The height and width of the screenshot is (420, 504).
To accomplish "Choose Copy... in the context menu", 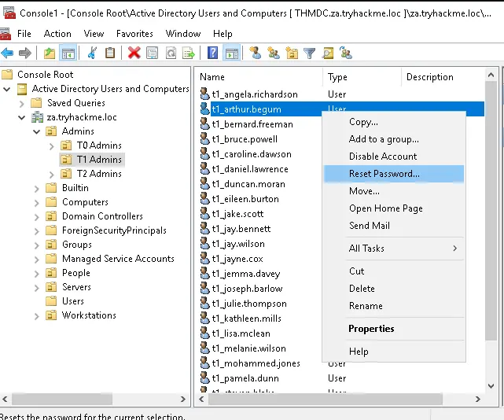I will point(394,122).
